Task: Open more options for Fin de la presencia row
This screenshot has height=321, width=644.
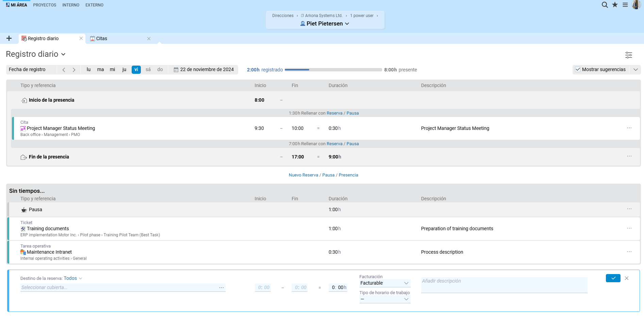Action: (629, 156)
